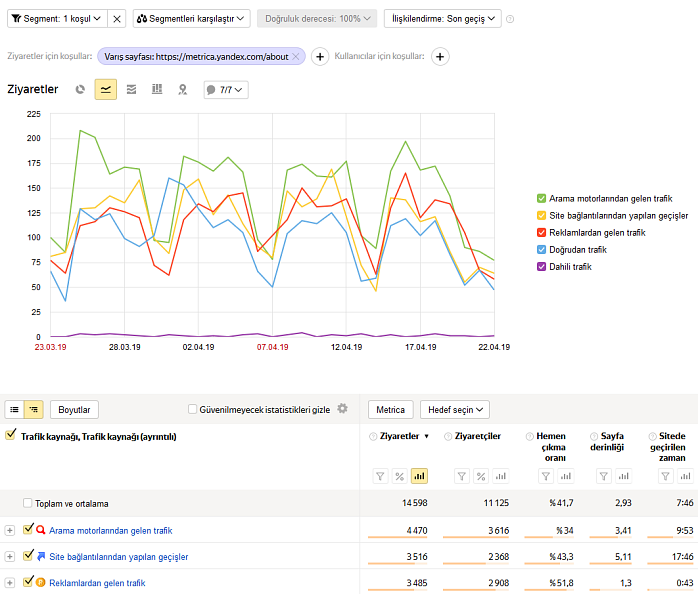Plot Sayfa derinliği on the chart
Viewport: 698px width, 594px height.
coord(624,476)
